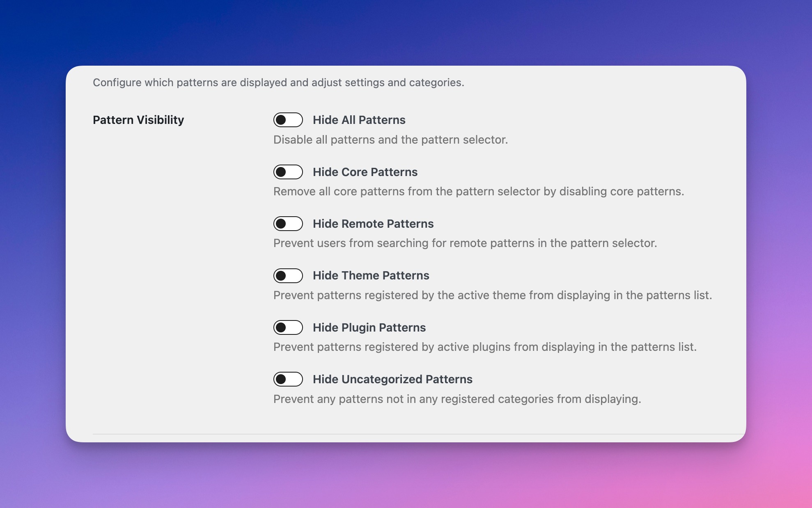Click the Hide All Patterns label
Screen dimensions: 812x508
[359, 120]
